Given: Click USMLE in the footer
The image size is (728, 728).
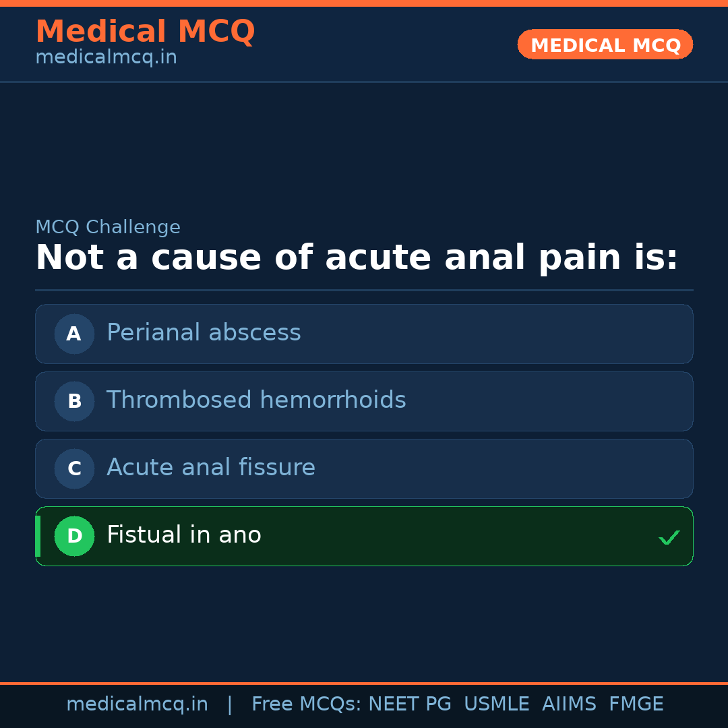Looking at the screenshot, I should (496, 704).
